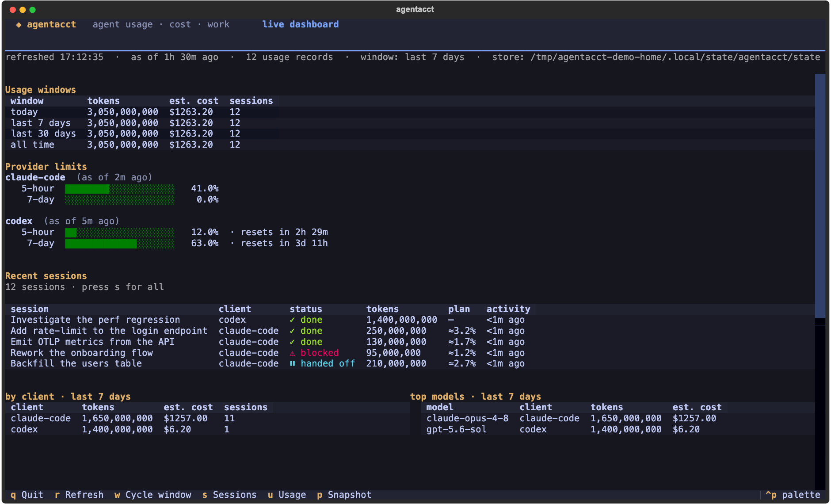Image resolution: width=831 pixels, height=504 pixels.
Task: Click the 'handed off' status text
Action: [328, 364]
